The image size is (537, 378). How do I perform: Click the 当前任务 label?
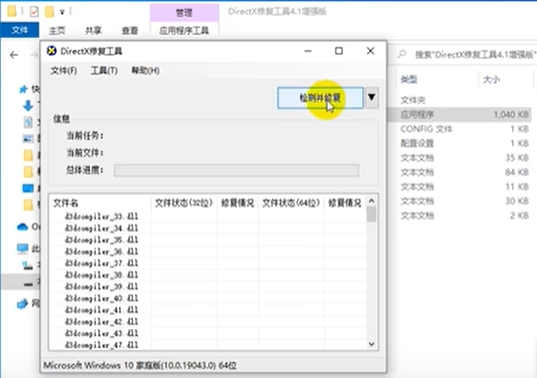[85, 136]
